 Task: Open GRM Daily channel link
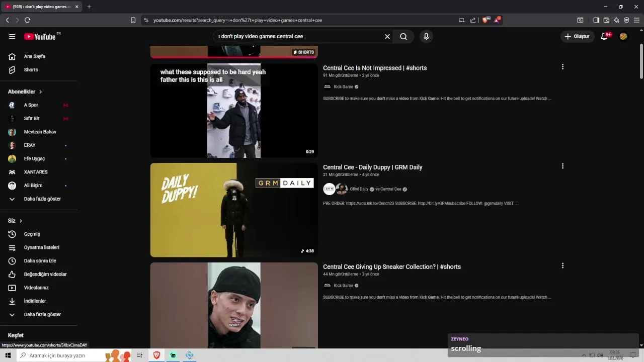(x=359, y=189)
